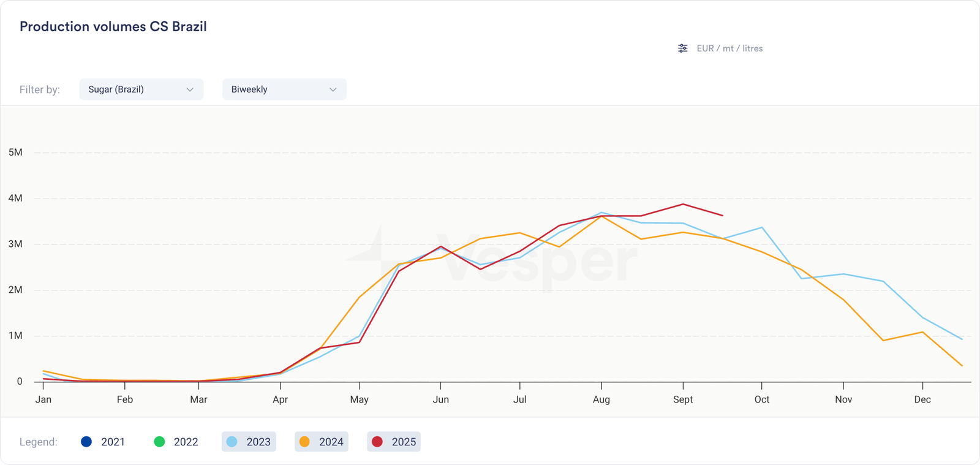Viewport: 980px width, 465px height.
Task: Open the Biweekly frequency dropdown
Action: [284, 89]
